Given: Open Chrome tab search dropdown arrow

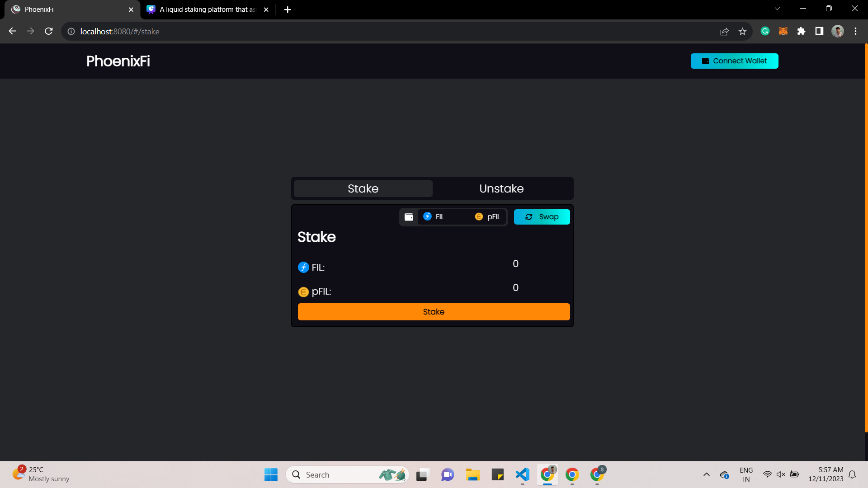Looking at the screenshot, I should (777, 9).
